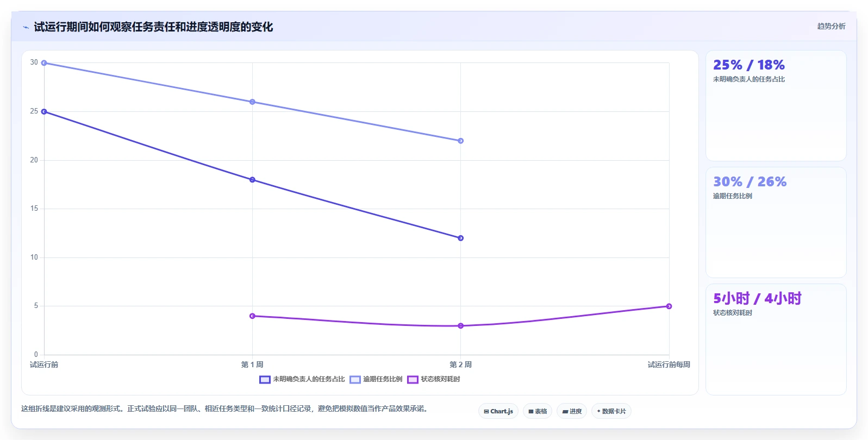
Task: Click the 未明确负责人的任务占比 legend label
Action: [x=309, y=379]
